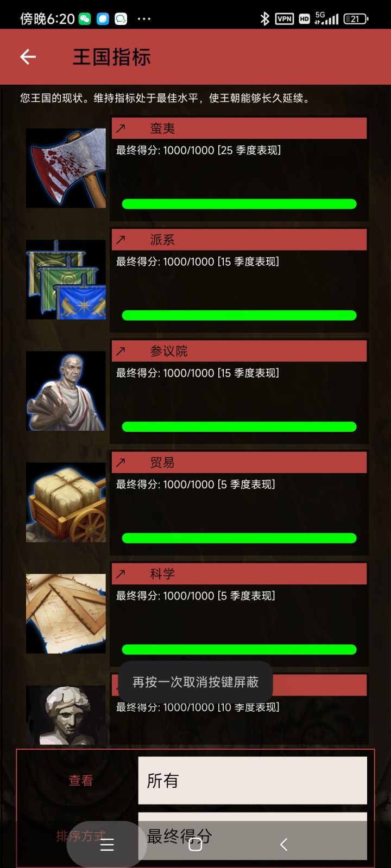Tap the senator portrait icon
The image size is (391, 868).
(x=66, y=391)
